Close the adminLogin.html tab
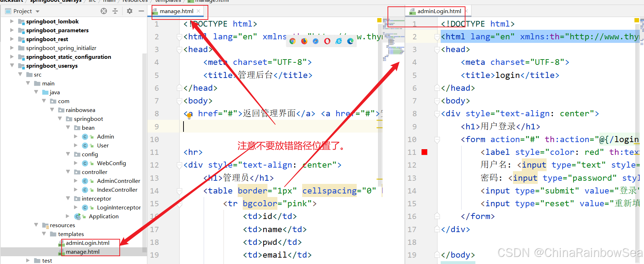This screenshot has height=264, width=644. coord(467,11)
